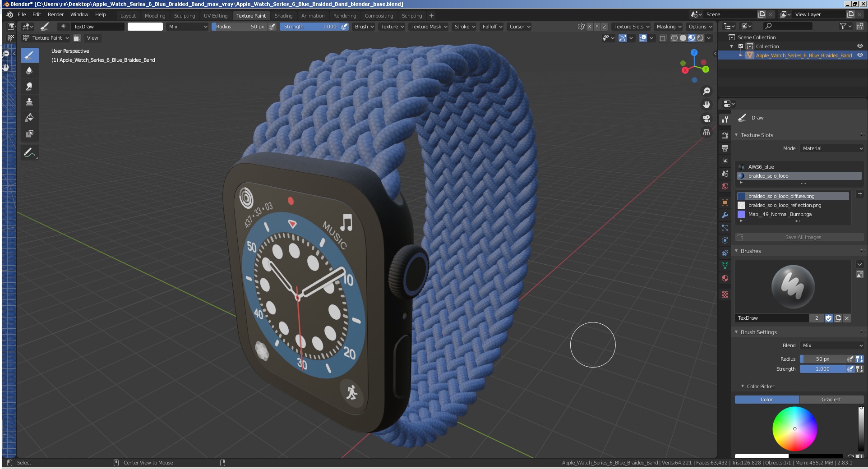Toggle viewport overlays display
868x469 pixels.
coord(643,38)
